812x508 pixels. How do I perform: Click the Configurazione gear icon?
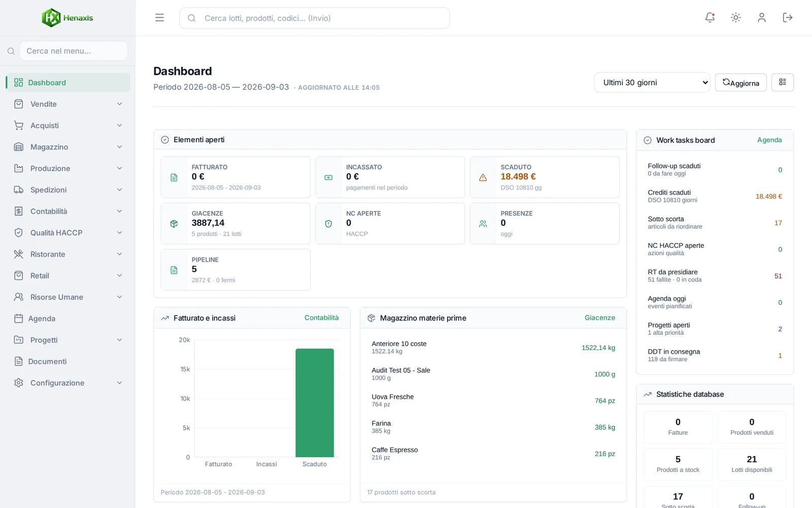19,383
